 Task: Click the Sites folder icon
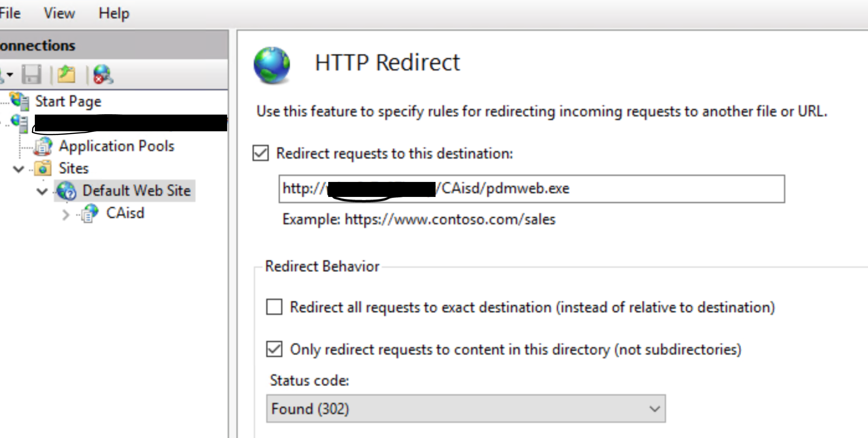pos(43,168)
